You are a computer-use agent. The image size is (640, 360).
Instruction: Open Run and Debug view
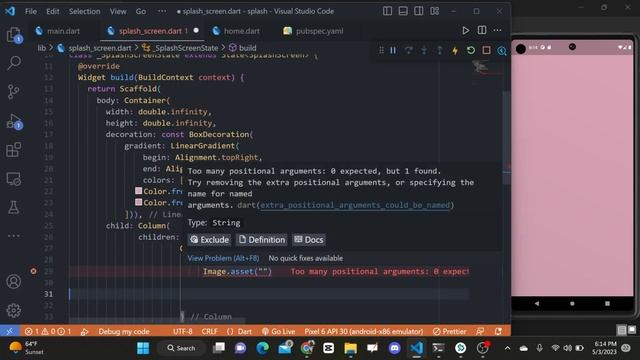click(14, 122)
